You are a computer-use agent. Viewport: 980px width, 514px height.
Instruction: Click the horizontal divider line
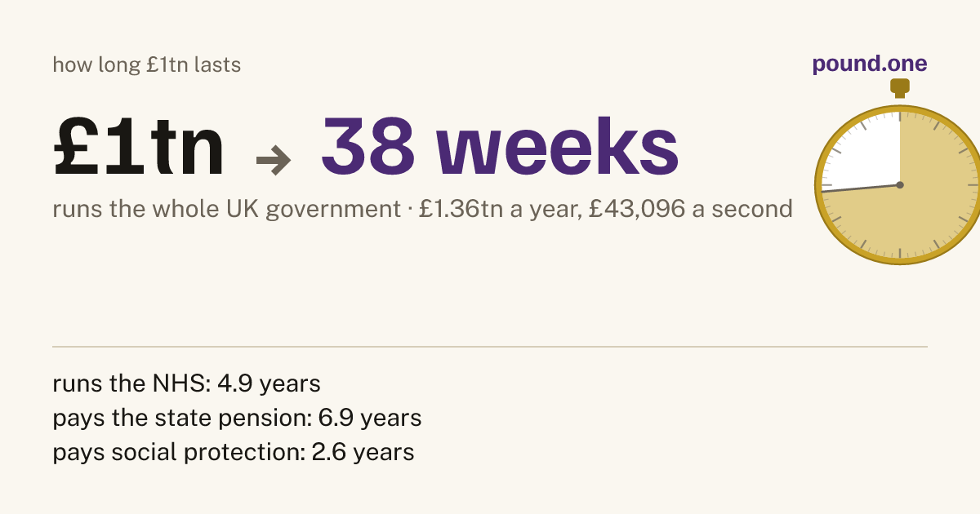(490, 347)
